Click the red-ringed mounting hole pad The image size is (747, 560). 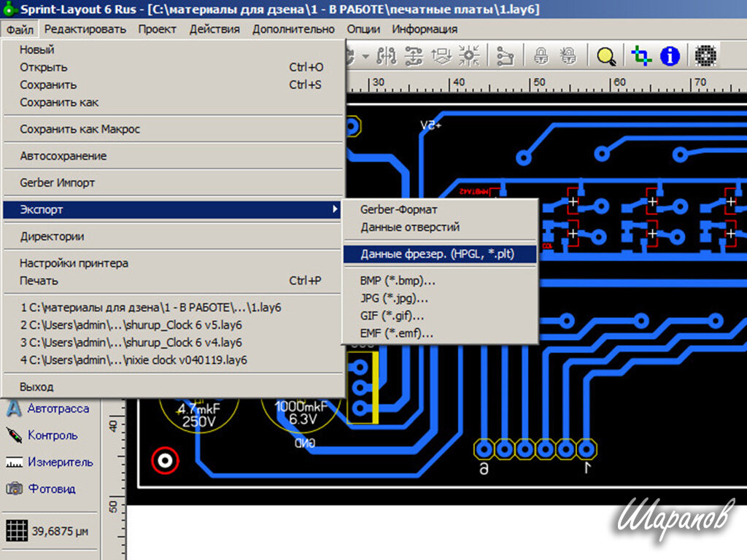166,461
